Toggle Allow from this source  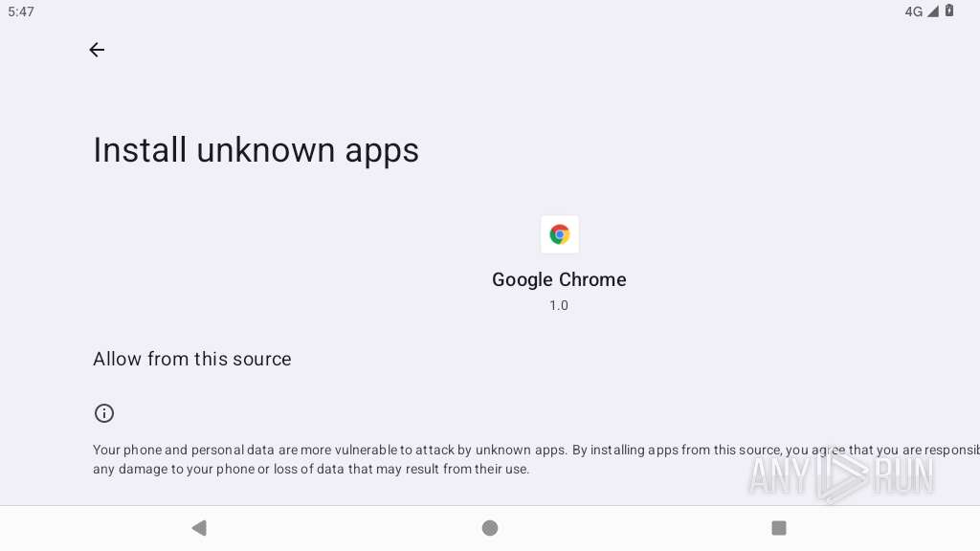(192, 359)
